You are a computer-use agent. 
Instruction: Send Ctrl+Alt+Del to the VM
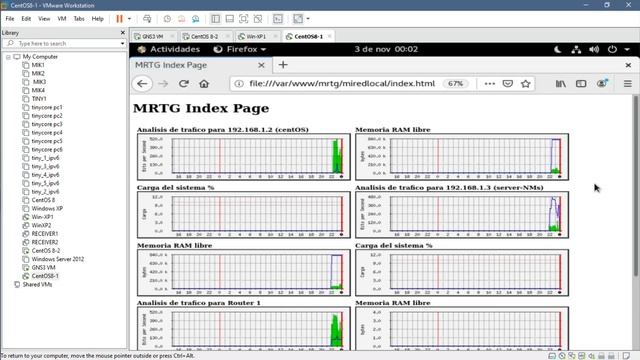147,19
